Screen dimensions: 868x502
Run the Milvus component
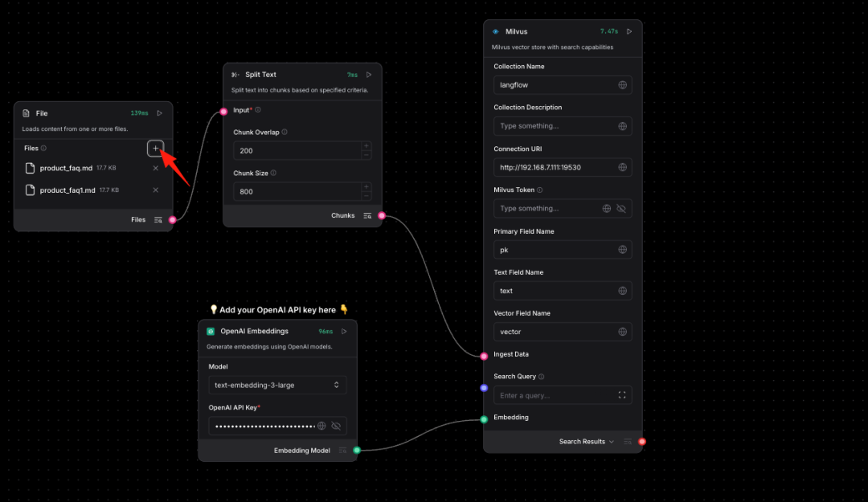coord(629,31)
